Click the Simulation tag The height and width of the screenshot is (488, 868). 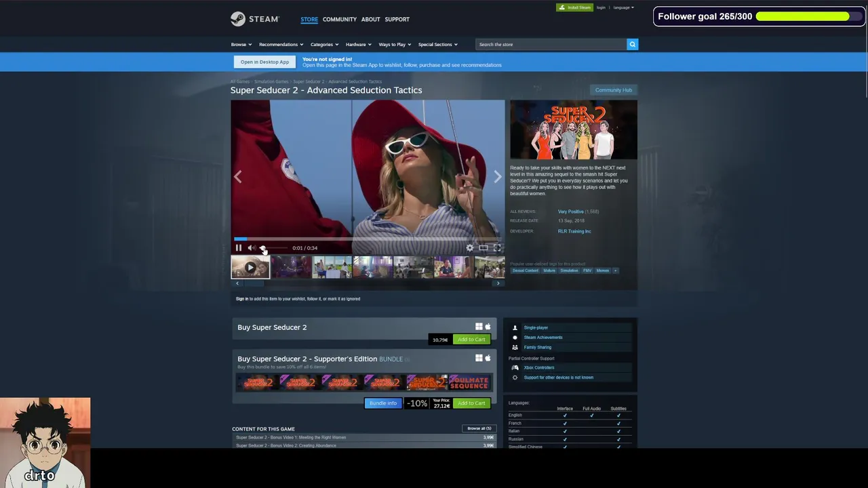(569, 270)
